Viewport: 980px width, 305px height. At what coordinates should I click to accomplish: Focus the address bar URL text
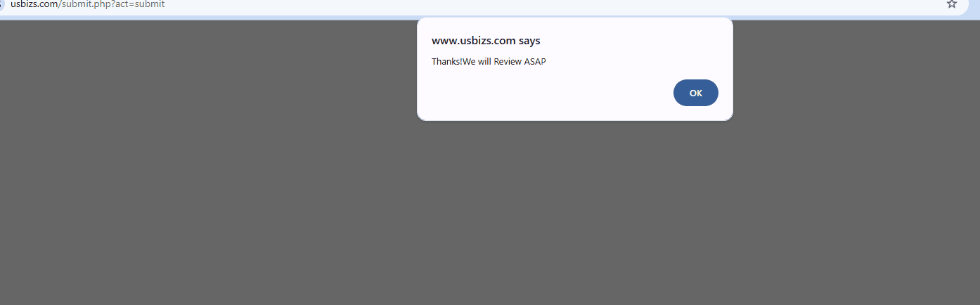(x=88, y=4)
